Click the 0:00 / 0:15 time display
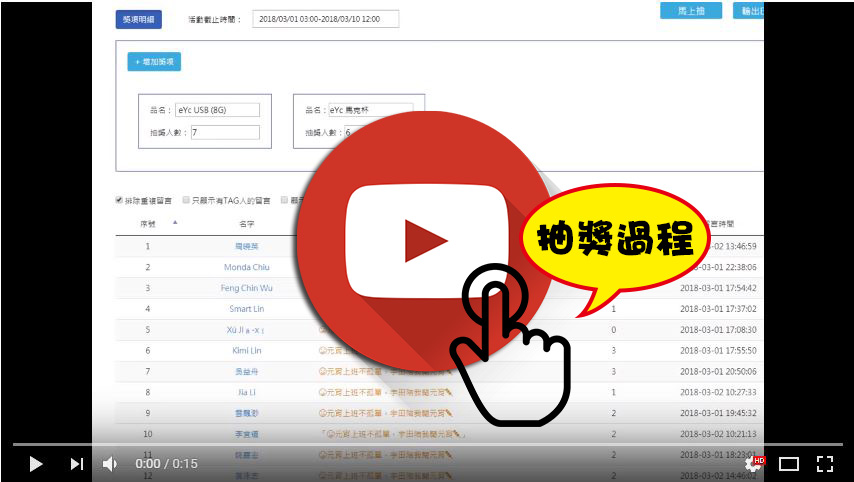Image resolution: width=854 pixels, height=482 pixels. 167,464
